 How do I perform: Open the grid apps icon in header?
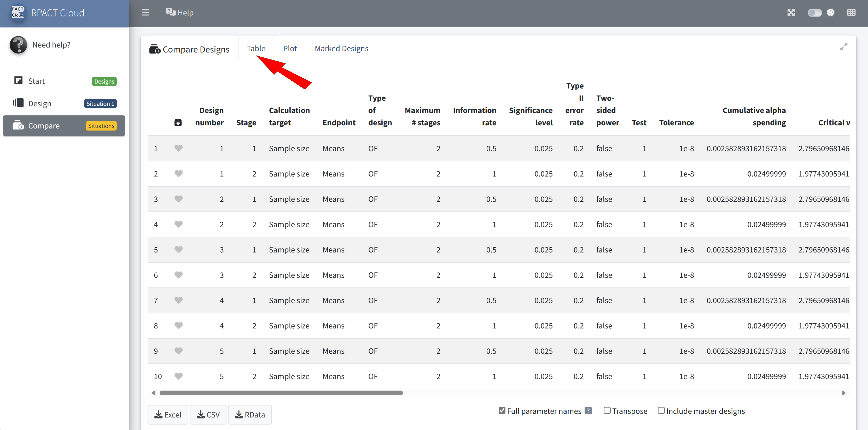(x=851, y=13)
